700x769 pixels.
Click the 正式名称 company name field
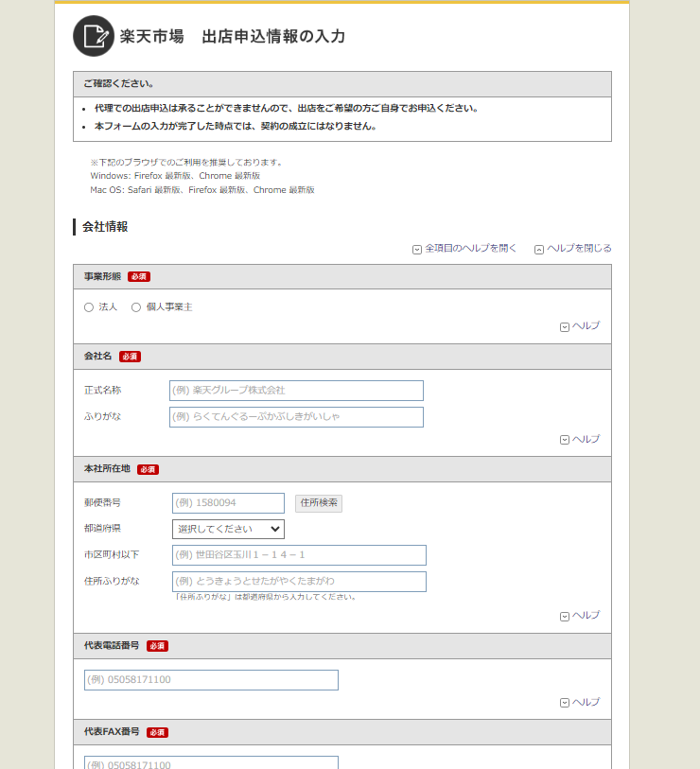coord(296,391)
